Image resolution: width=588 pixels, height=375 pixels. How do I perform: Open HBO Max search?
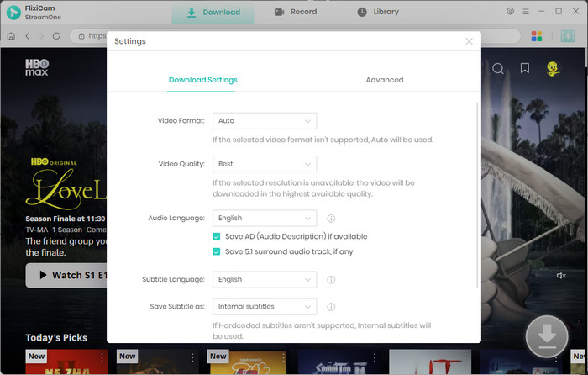(498, 68)
